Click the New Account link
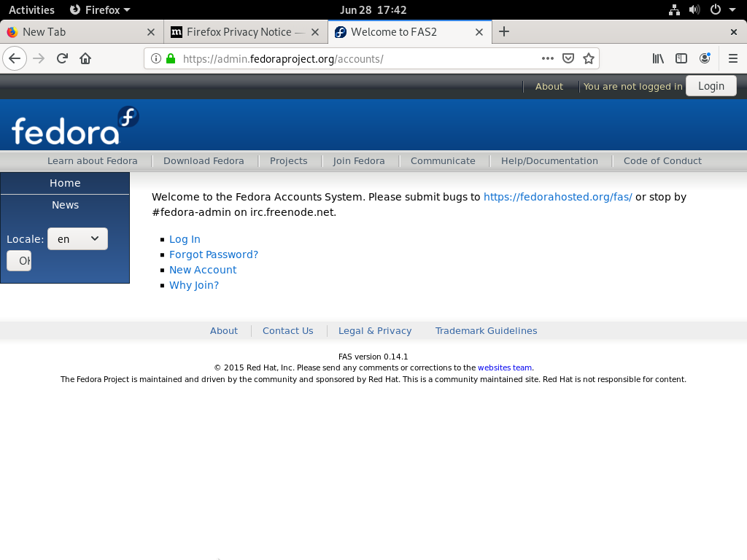Viewport: 747px width, 560px height. click(x=203, y=270)
